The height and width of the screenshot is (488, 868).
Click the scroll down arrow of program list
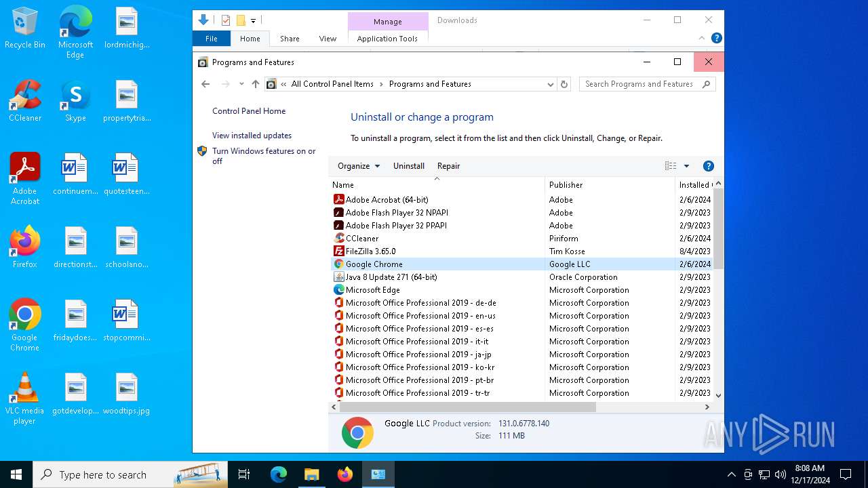click(718, 395)
